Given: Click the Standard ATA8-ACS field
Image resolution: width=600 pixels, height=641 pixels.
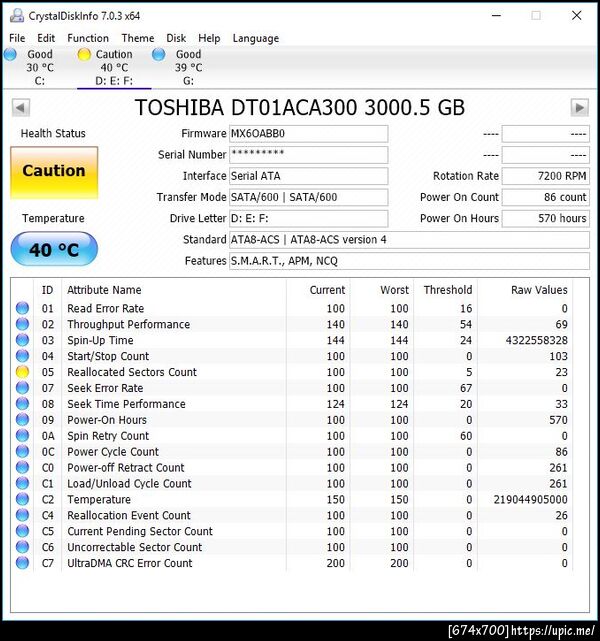Looking at the screenshot, I should click(409, 240).
